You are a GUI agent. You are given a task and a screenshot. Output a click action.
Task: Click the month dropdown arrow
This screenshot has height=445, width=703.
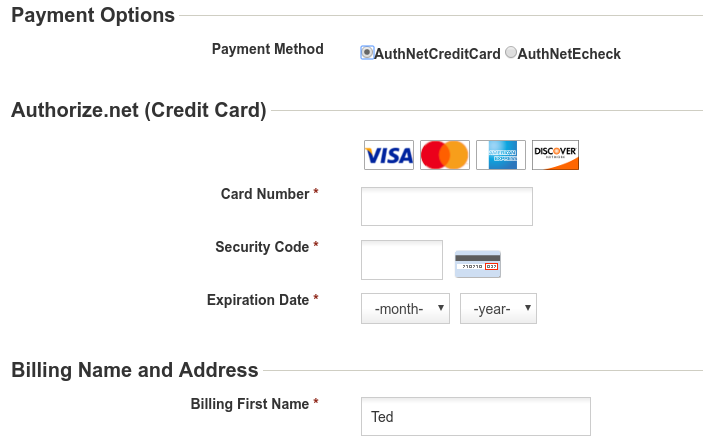[441, 308]
